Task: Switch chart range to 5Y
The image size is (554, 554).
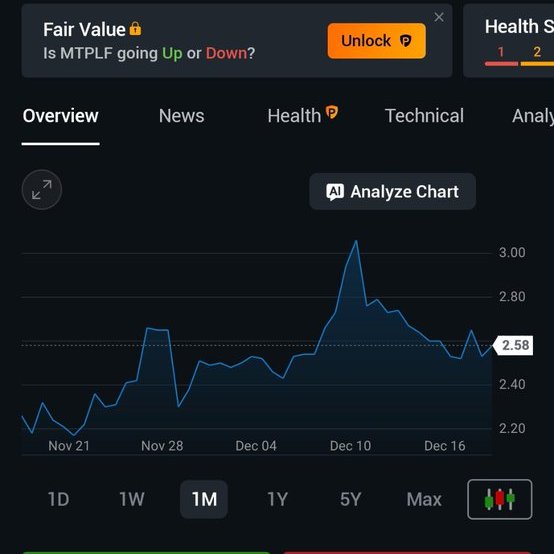Action: point(350,499)
